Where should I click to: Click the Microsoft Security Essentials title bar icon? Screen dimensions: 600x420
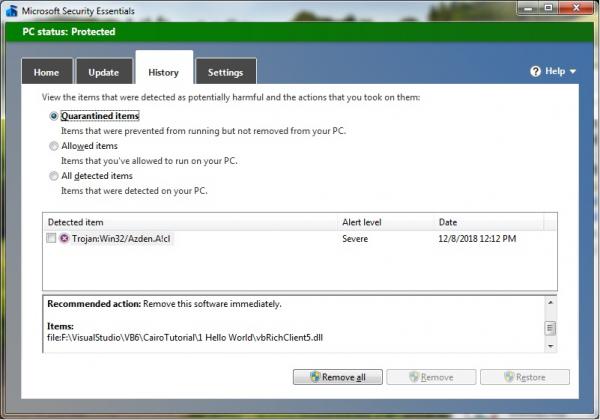coord(11,11)
